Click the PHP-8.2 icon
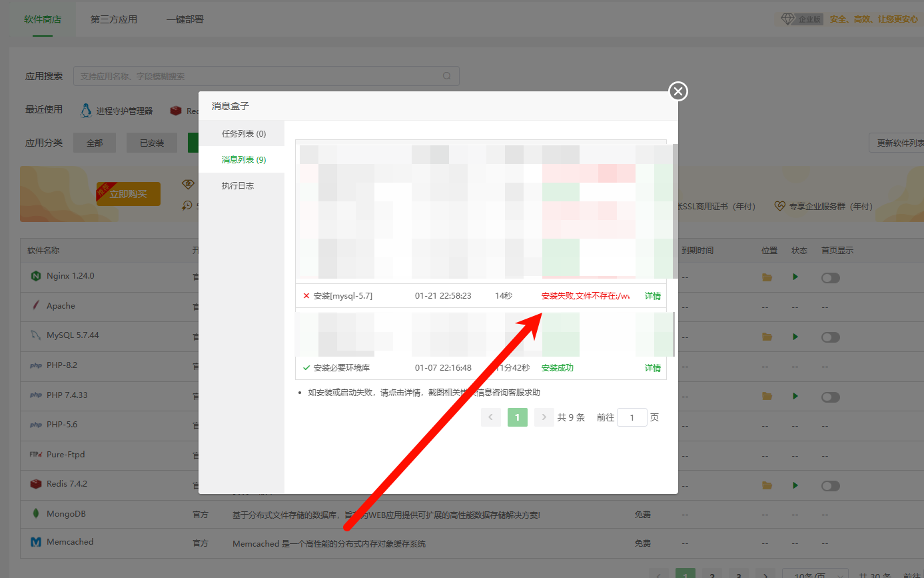924x578 pixels. [x=36, y=365]
